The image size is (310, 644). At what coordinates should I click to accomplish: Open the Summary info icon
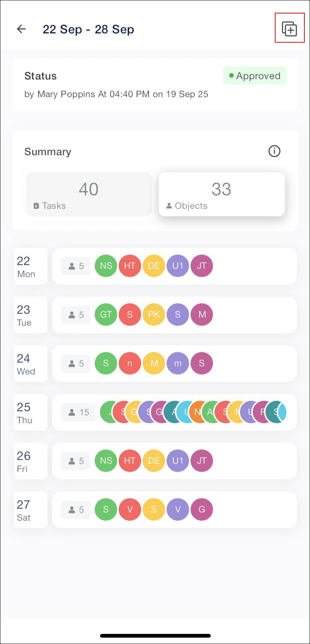pos(274,151)
